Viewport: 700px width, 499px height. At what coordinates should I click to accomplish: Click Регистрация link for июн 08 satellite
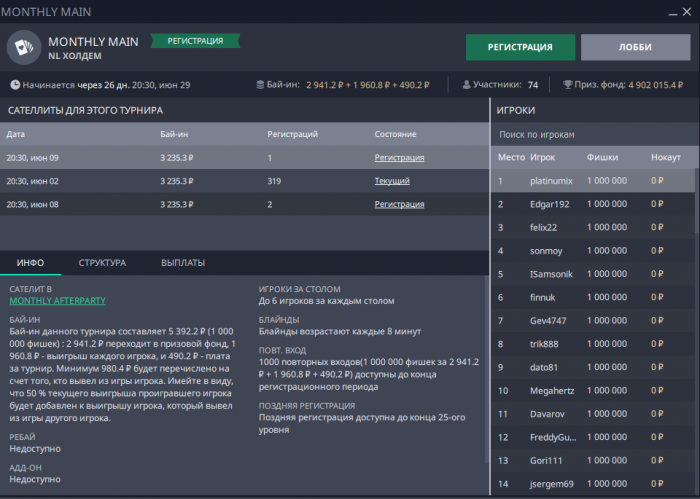click(x=399, y=204)
